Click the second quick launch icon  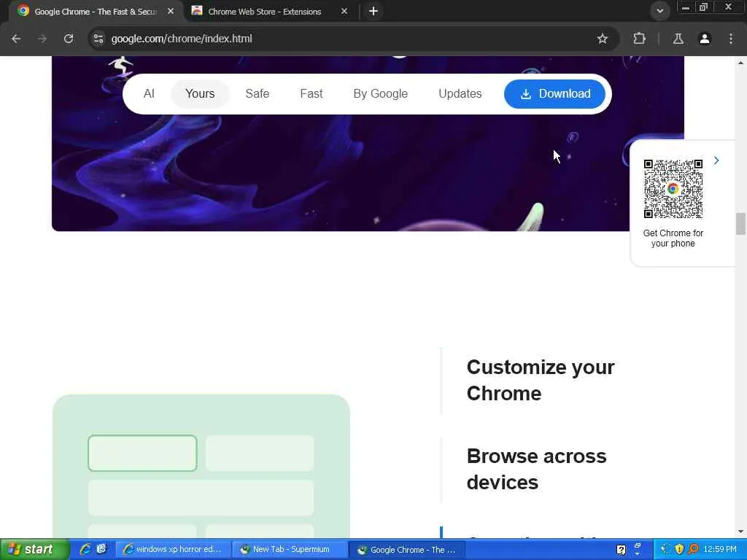[101, 550]
